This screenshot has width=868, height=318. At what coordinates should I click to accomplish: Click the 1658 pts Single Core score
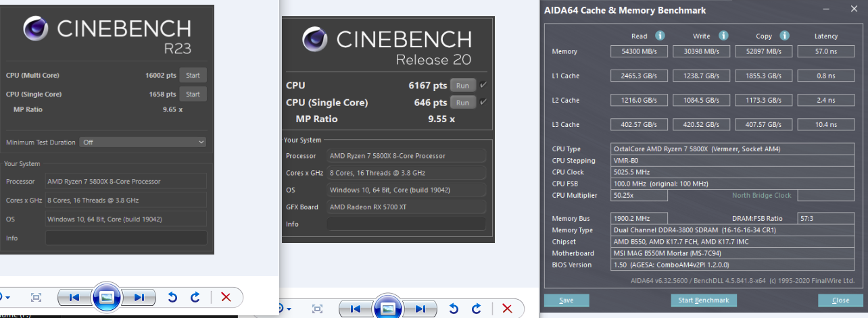click(x=161, y=94)
